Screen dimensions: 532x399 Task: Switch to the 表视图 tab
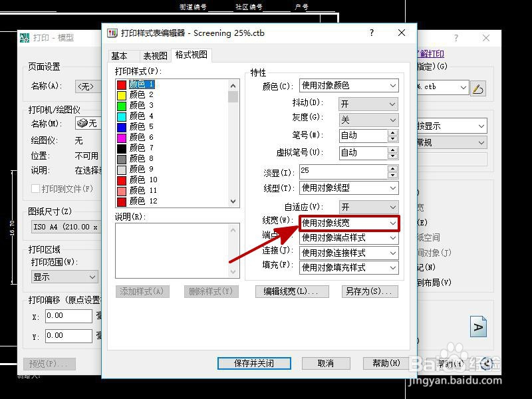155,56
